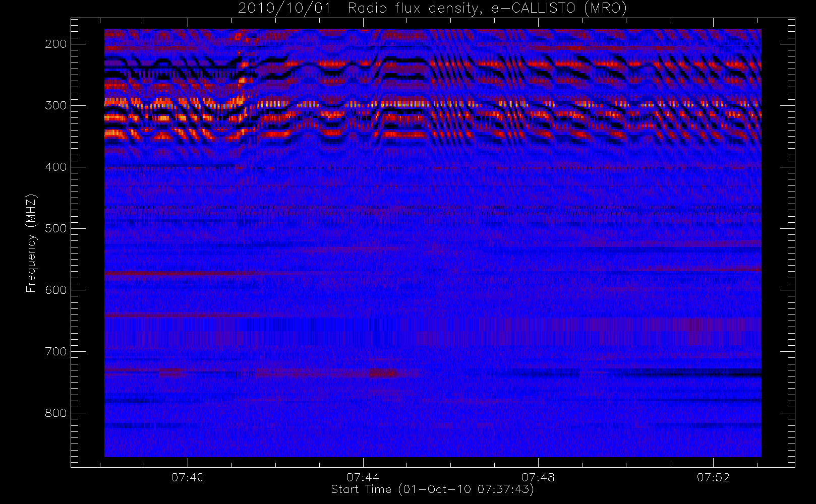The height and width of the screenshot is (504, 816).
Task: Click the plot title 'Radio flux density, e-CALLISTO (MRO)'
Action: pos(487,9)
